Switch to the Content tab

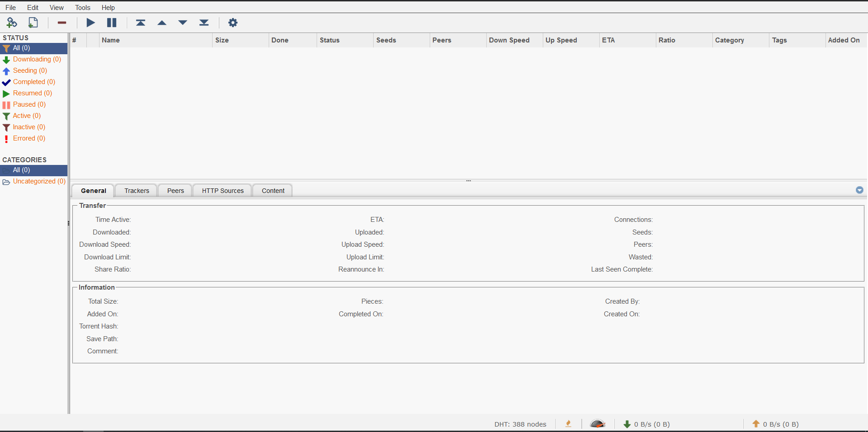tap(272, 190)
